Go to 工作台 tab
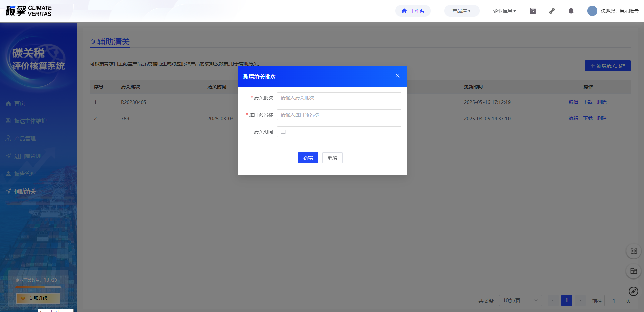This screenshot has width=644, height=312. click(x=413, y=11)
